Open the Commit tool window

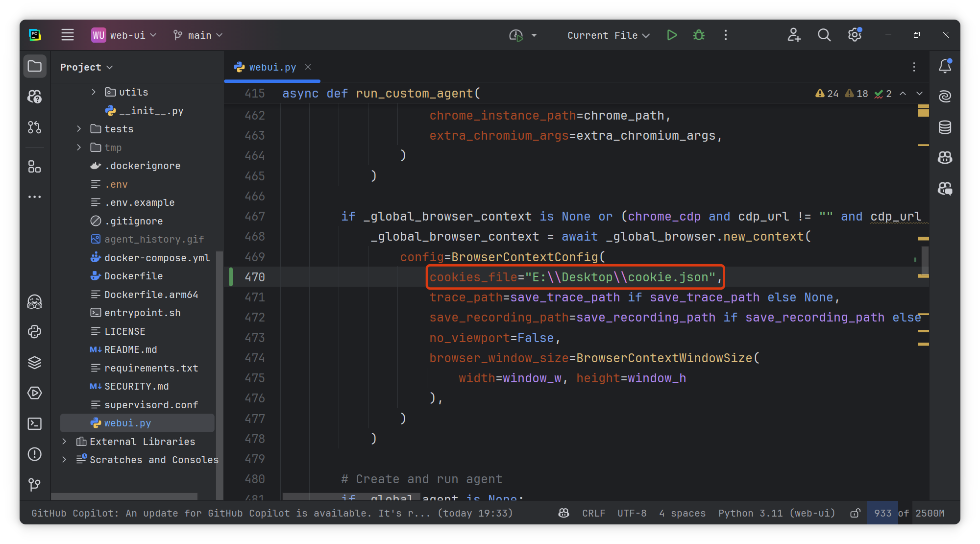click(34, 127)
